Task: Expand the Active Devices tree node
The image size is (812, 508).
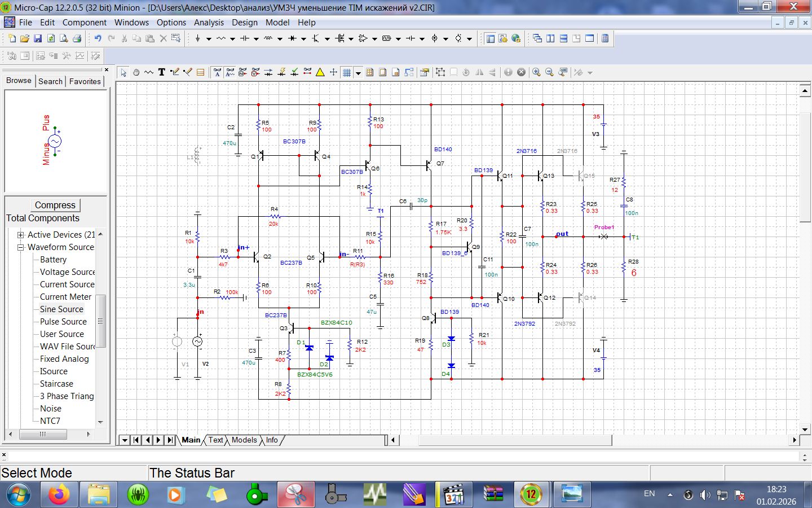Action: [21, 235]
